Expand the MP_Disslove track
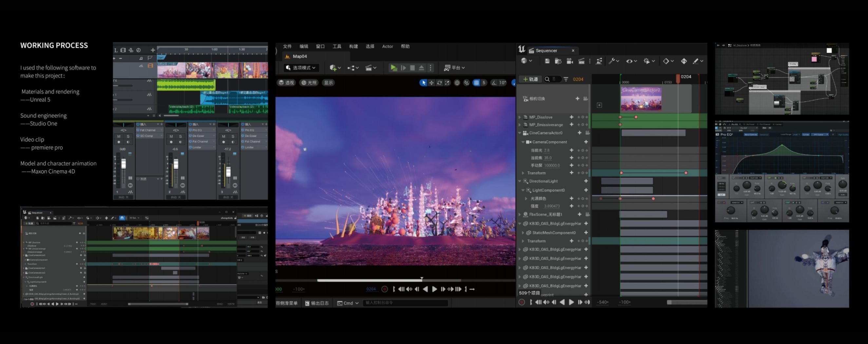Screen dimensions: 868x344 (x=519, y=117)
